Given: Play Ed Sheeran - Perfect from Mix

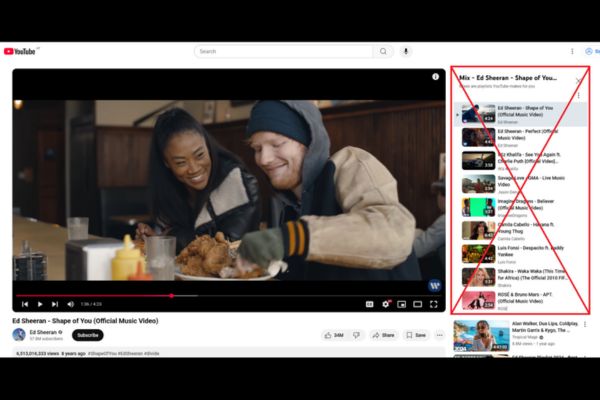Looking at the screenshot, I should click(x=520, y=137).
